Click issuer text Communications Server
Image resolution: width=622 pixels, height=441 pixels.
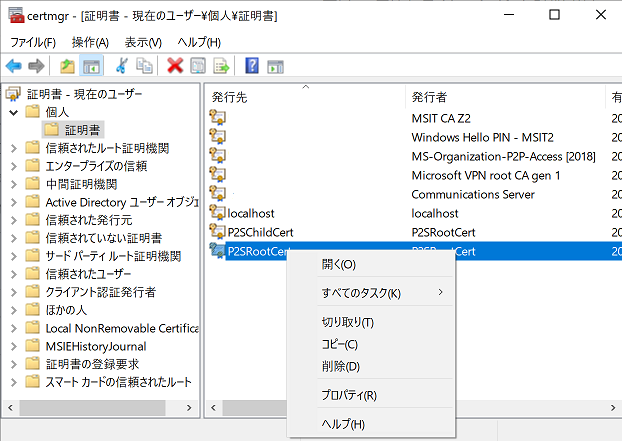pos(473,194)
